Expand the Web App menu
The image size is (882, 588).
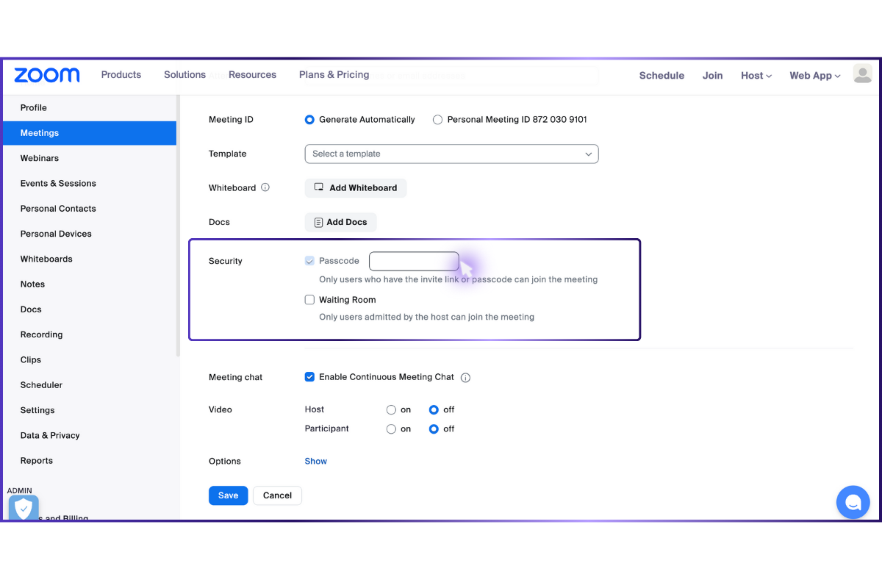pyautogui.click(x=815, y=76)
